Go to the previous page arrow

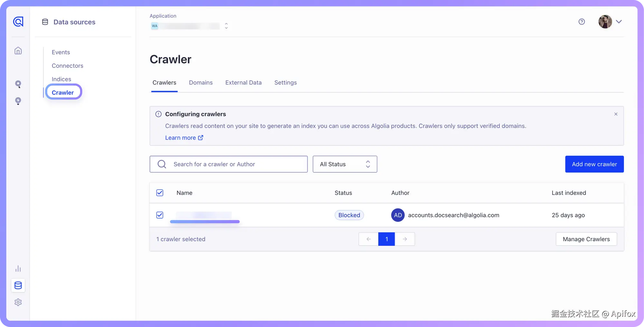pos(369,239)
